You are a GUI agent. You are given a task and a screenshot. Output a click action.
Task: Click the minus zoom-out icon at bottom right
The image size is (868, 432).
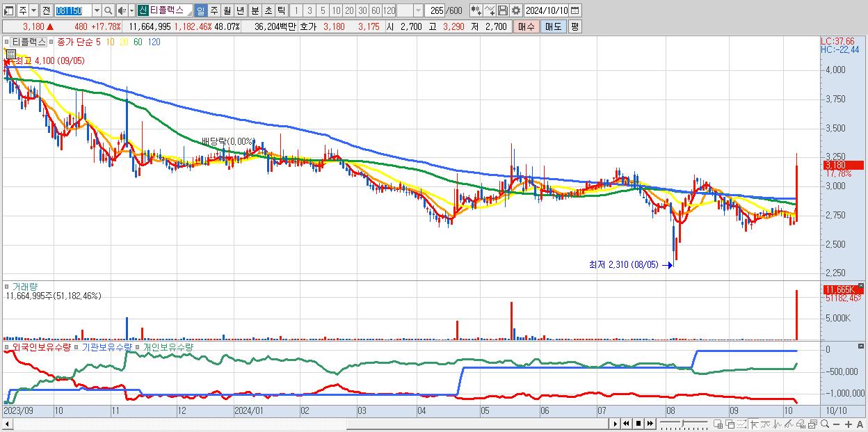pos(836,424)
